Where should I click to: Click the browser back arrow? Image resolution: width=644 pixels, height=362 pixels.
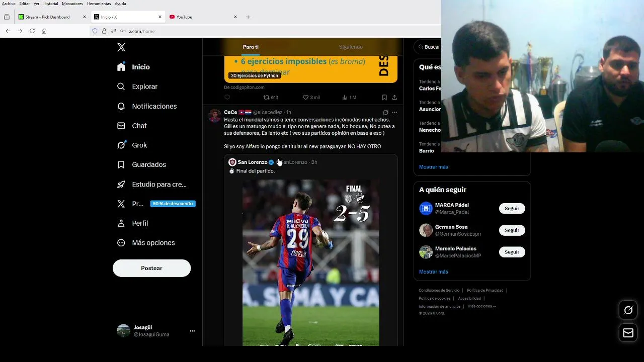[8, 31]
